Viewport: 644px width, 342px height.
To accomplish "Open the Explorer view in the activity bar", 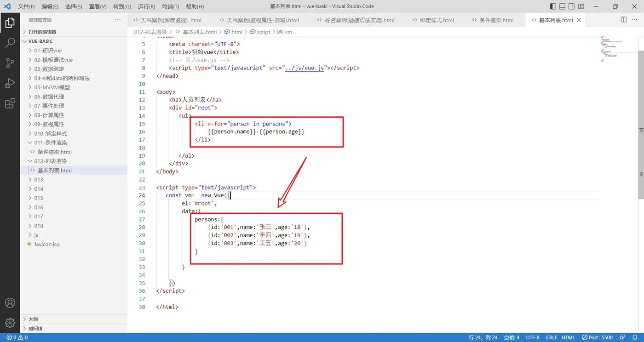I will (10, 23).
